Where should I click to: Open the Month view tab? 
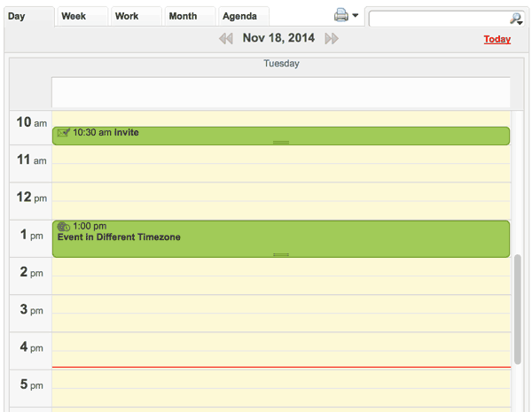click(x=190, y=16)
